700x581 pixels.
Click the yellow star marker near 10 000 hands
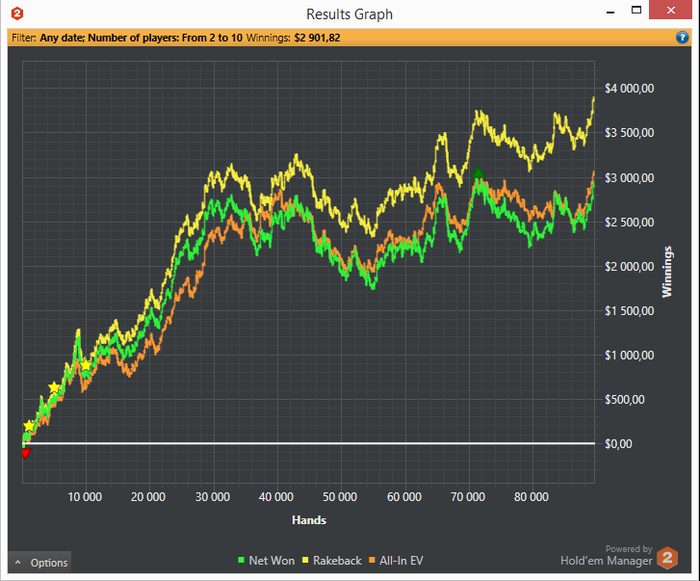(x=86, y=365)
